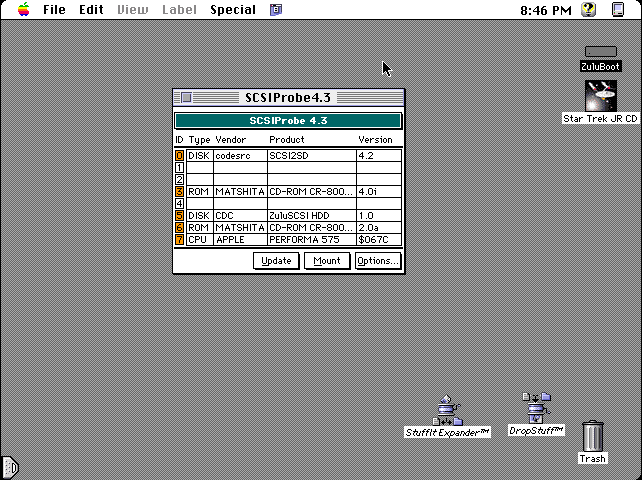Click the Mount button

point(327,261)
